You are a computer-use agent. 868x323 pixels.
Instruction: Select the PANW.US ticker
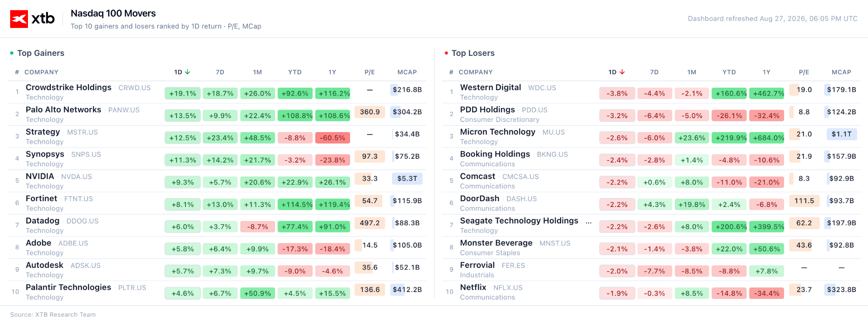(124, 110)
